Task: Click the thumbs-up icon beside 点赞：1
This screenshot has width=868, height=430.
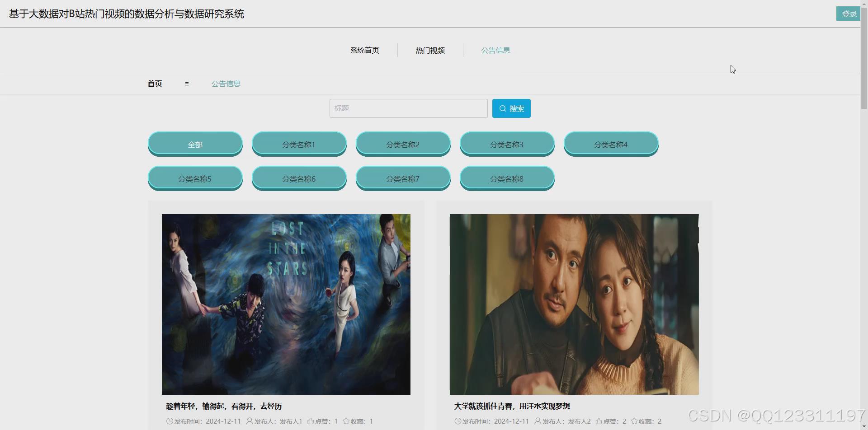Action: tap(311, 421)
